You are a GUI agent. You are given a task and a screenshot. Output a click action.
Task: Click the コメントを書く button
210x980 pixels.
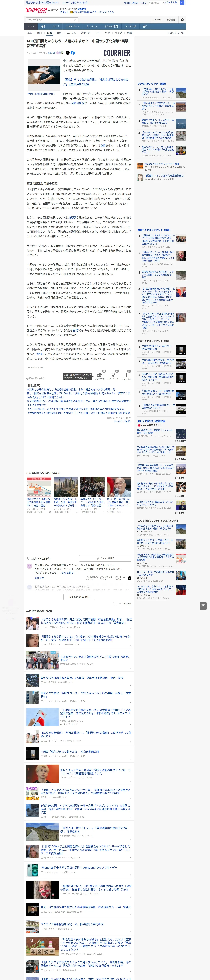[x=105, y=558]
